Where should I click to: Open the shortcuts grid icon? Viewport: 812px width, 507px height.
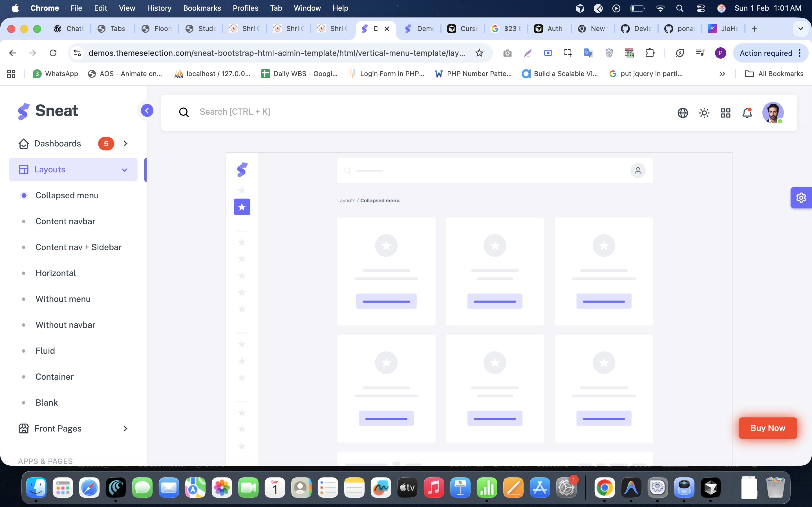pyautogui.click(x=725, y=113)
